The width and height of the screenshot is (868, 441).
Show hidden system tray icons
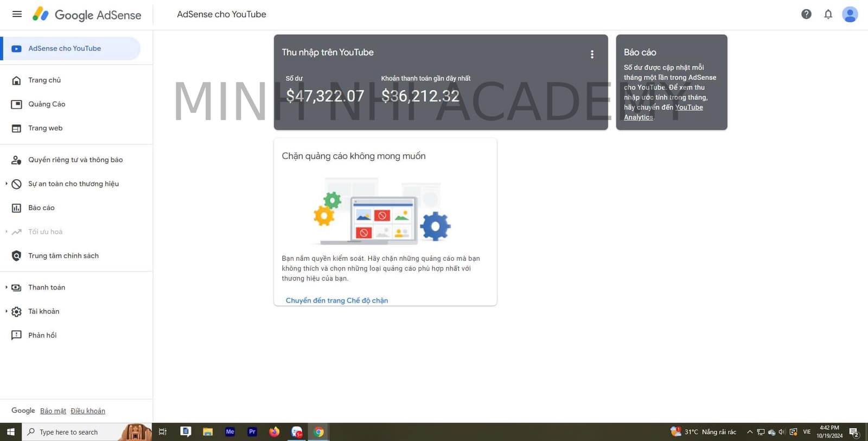(x=750, y=432)
